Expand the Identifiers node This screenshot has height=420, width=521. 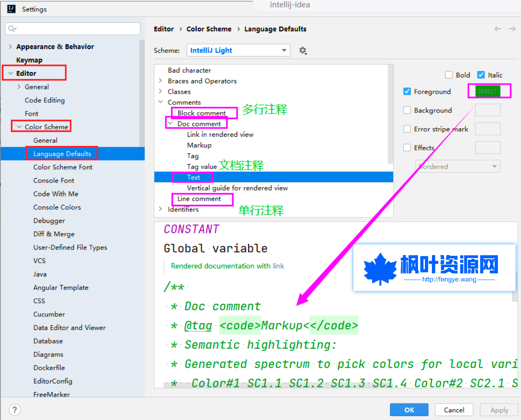click(x=160, y=209)
